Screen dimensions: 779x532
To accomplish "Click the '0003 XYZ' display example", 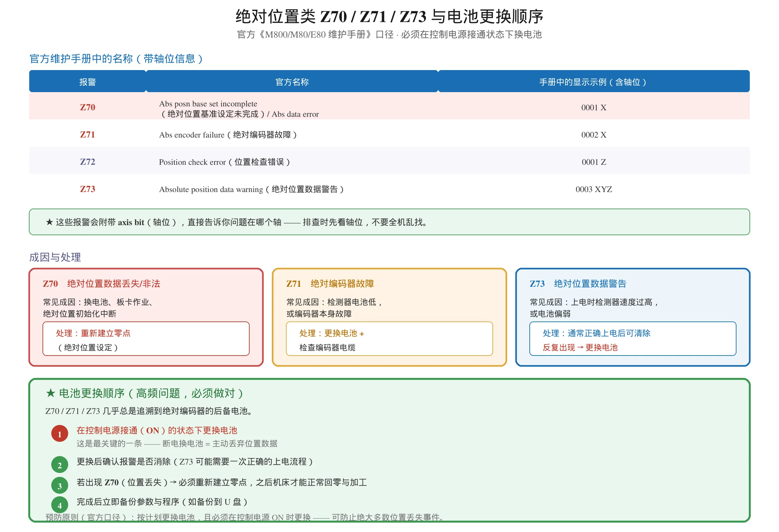I will tap(594, 189).
